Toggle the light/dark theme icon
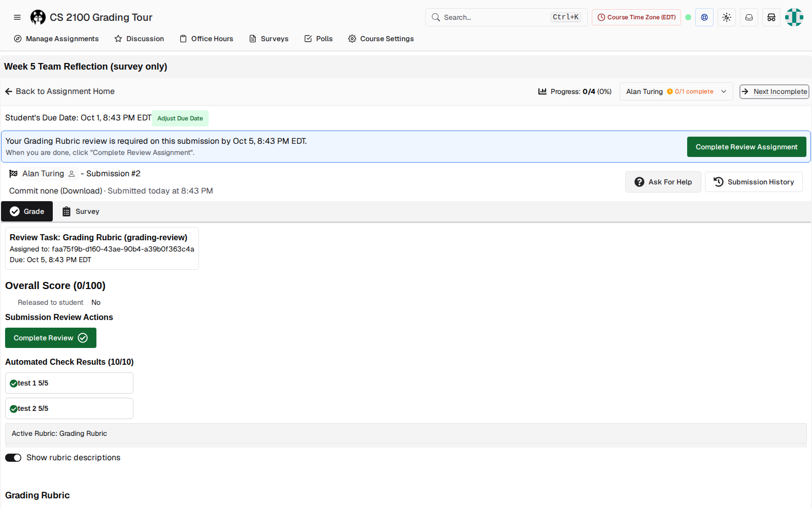This screenshot has height=508, width=812. [x=727, y=17]
